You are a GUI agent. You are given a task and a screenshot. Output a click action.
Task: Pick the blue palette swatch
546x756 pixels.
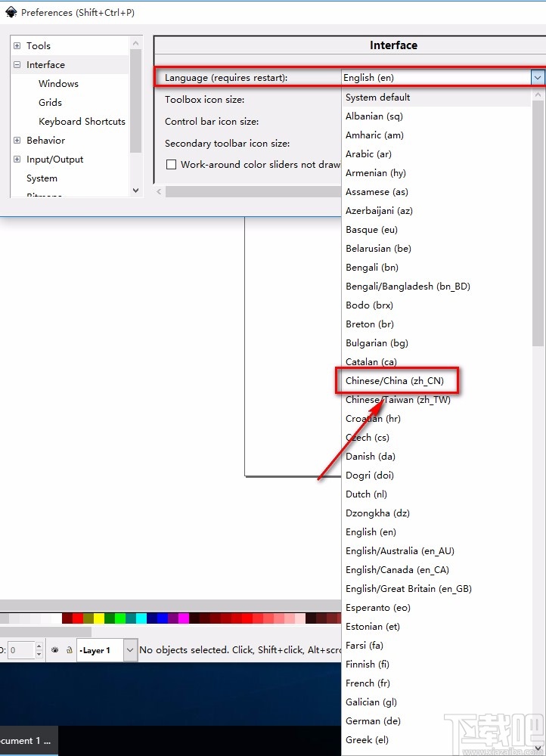[x=163, y=618]
